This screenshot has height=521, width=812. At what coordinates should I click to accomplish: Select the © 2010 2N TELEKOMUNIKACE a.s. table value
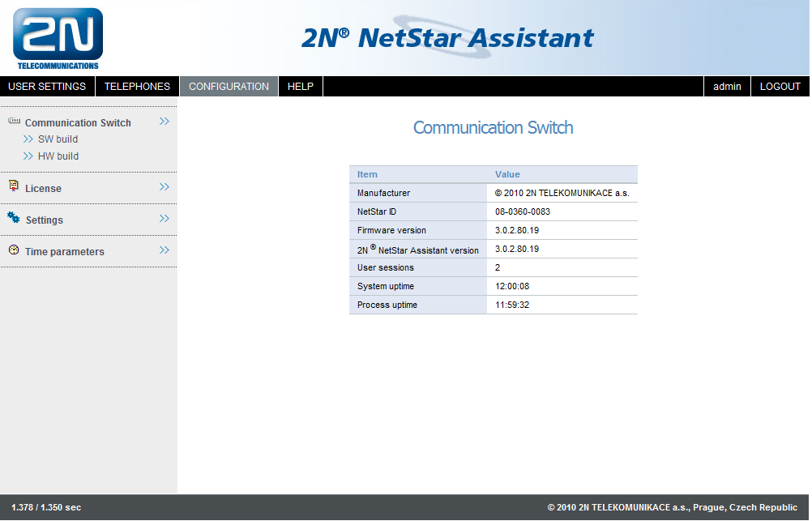[562, 193]
